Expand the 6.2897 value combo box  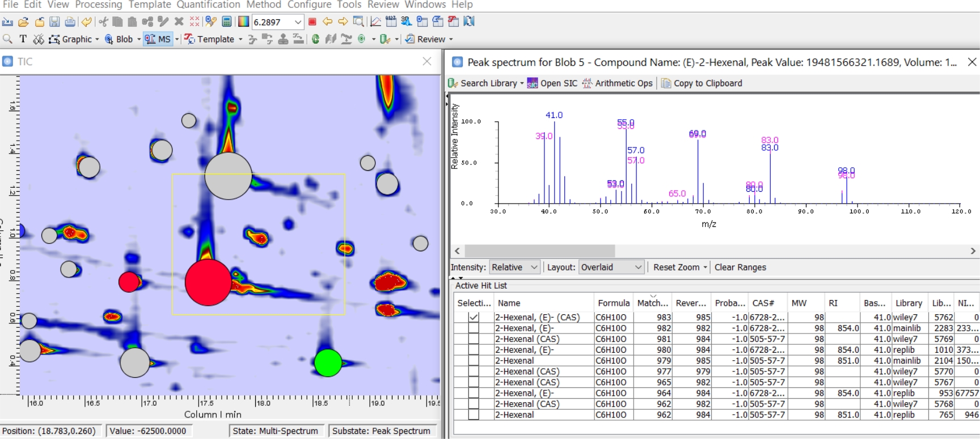[x=298, y=22]
